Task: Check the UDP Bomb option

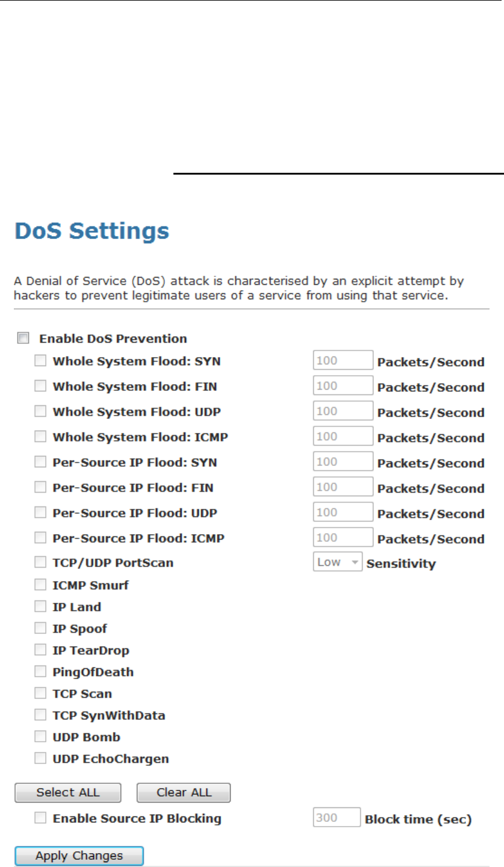Action: [40, 737]
